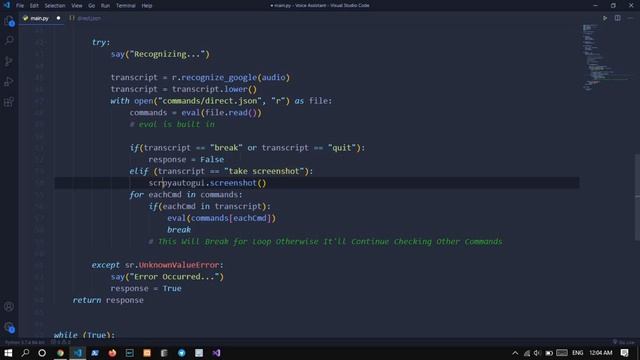Open the Edit menu
Viewport: 640px width, 360px height.
coord(34,6)
